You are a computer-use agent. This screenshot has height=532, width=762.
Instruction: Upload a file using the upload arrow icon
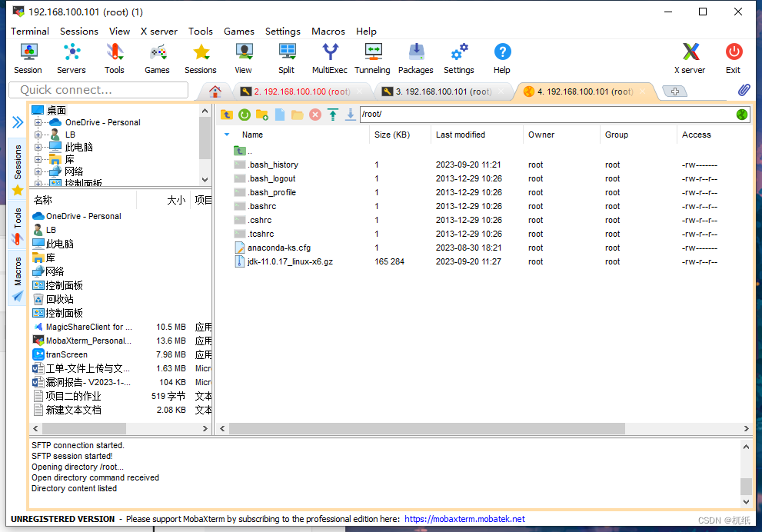pos(333,114)
